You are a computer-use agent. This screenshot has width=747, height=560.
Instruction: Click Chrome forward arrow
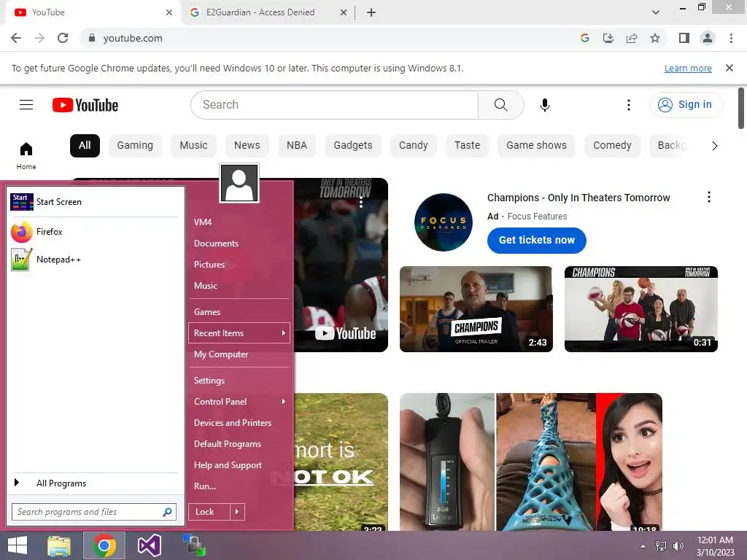pyautogui.click(x=39, y=38)
